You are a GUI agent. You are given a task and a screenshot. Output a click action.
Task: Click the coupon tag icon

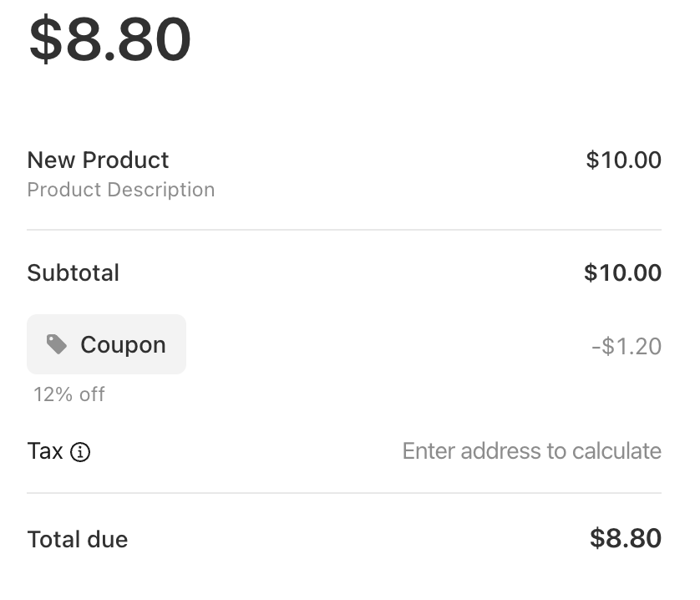click(57, 344)
